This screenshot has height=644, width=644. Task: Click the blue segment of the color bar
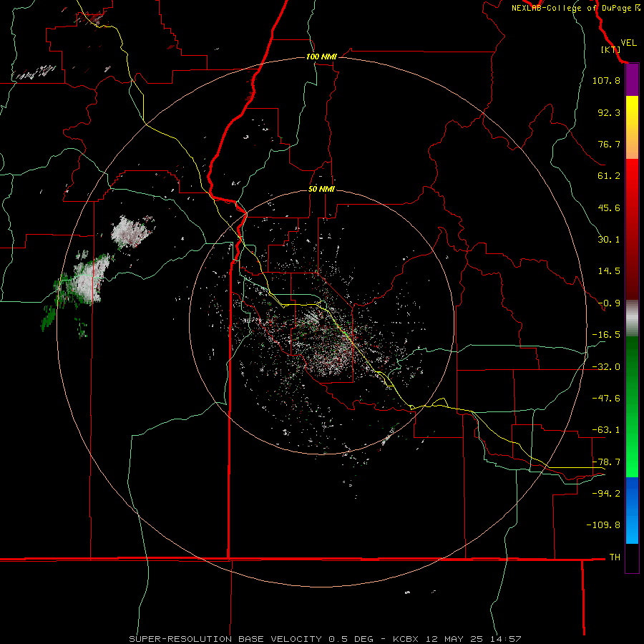632,510
